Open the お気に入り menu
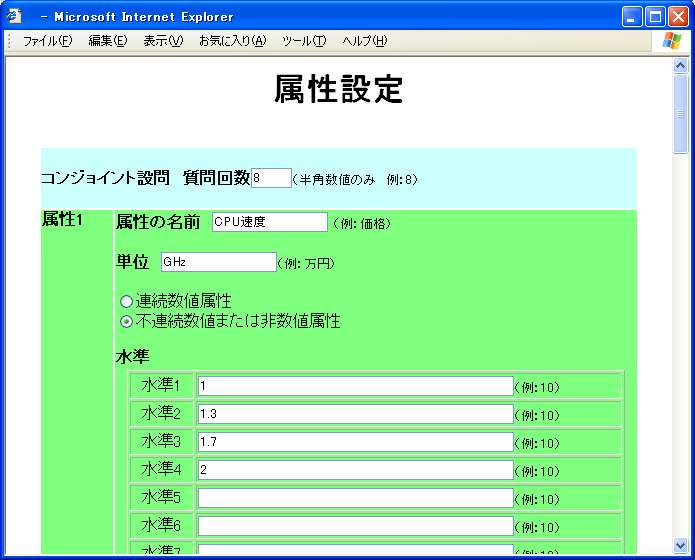695x560 pixels. [x=232, y=41]
